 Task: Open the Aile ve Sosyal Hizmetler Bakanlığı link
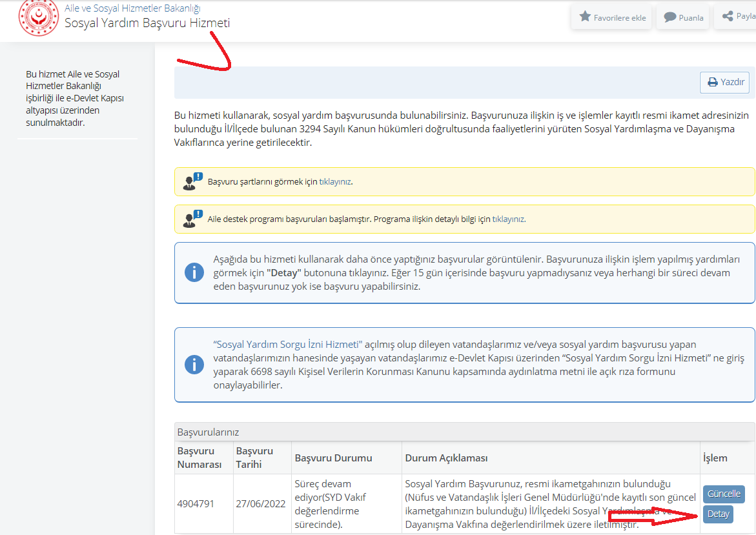point(132,8)
